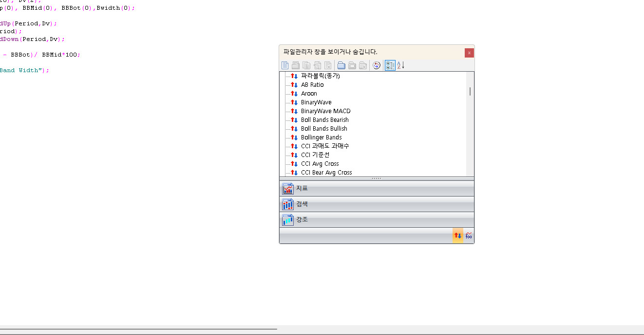Image resolution: width=644 pixels, height=335 pixels.
Task: Click the panel splitter grip handle
Action: 377,178
